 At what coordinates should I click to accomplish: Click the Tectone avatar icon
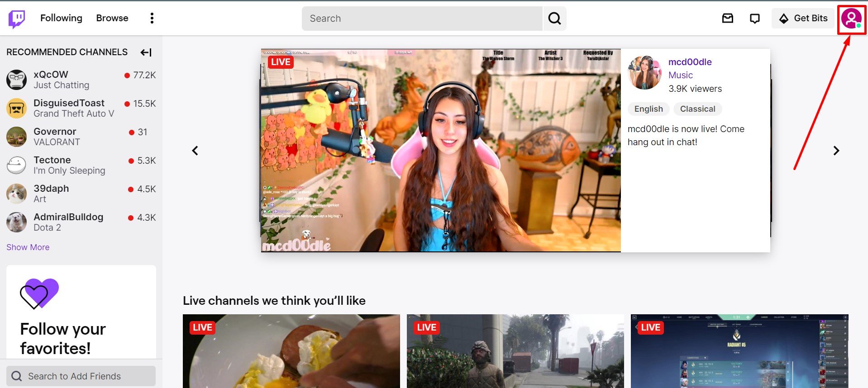(x=17, y=166)
